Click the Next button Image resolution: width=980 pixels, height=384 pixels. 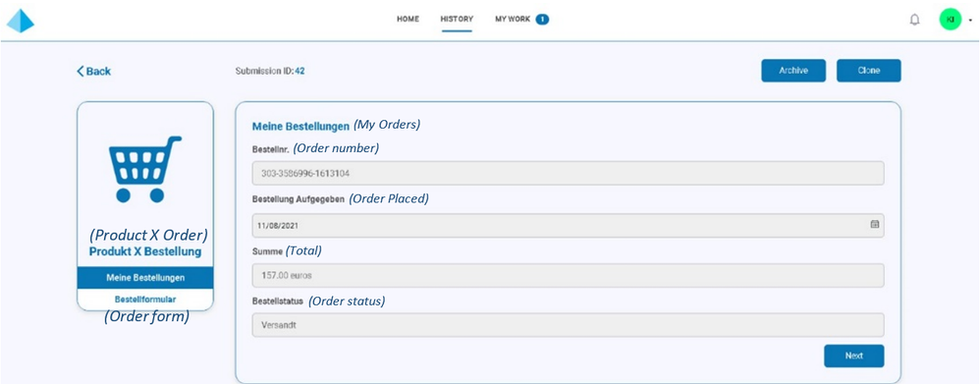(x=853, y=356)
